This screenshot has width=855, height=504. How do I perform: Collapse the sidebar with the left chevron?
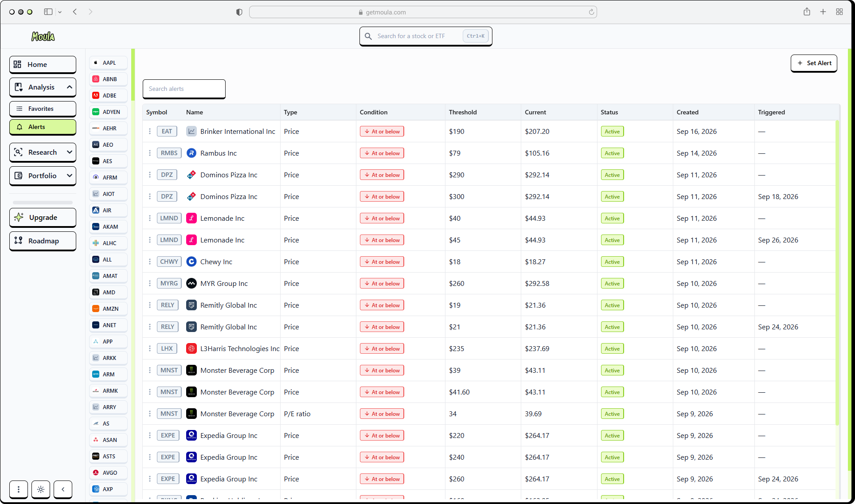point(63,489)
